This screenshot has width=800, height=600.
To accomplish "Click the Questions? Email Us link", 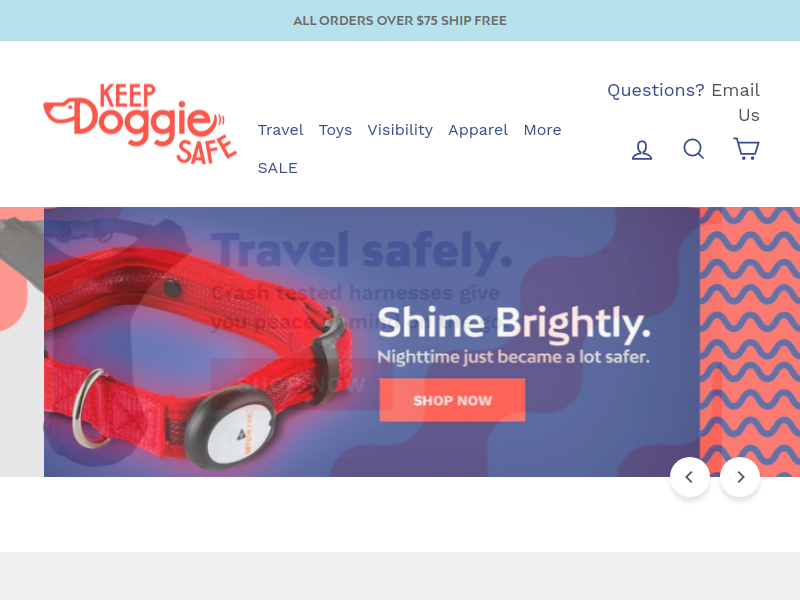I will (683, 102).
